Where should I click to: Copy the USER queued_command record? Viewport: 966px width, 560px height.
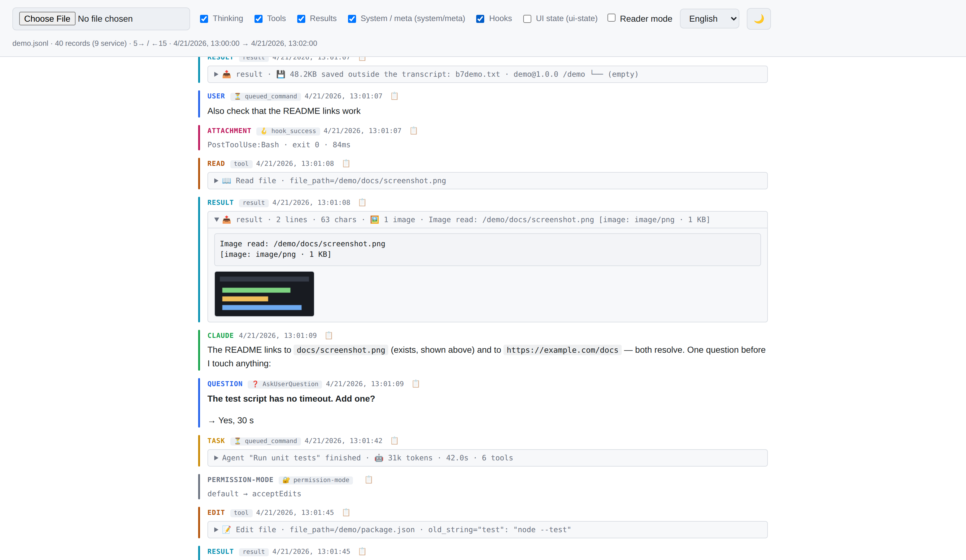(x=394, y=96)
